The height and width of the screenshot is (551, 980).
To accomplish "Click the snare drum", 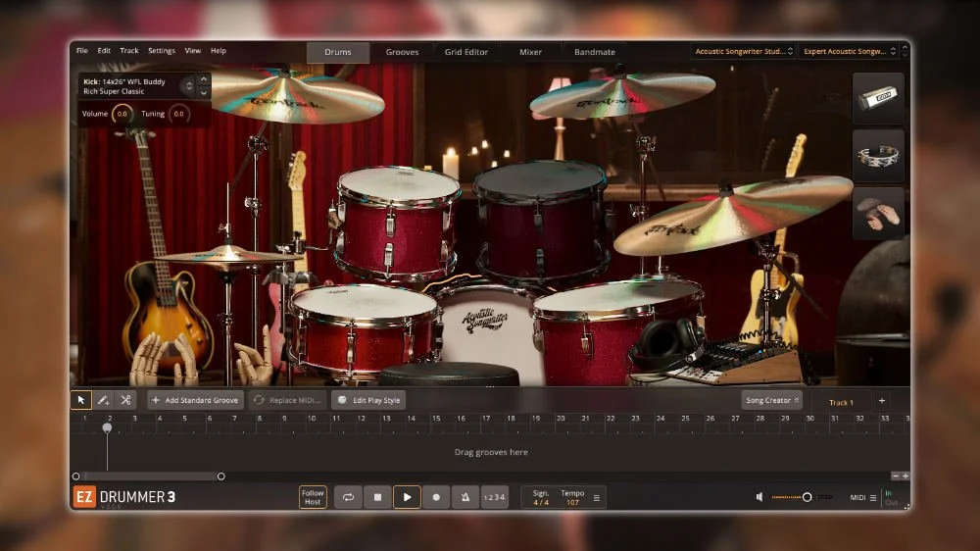I will 364,328.
